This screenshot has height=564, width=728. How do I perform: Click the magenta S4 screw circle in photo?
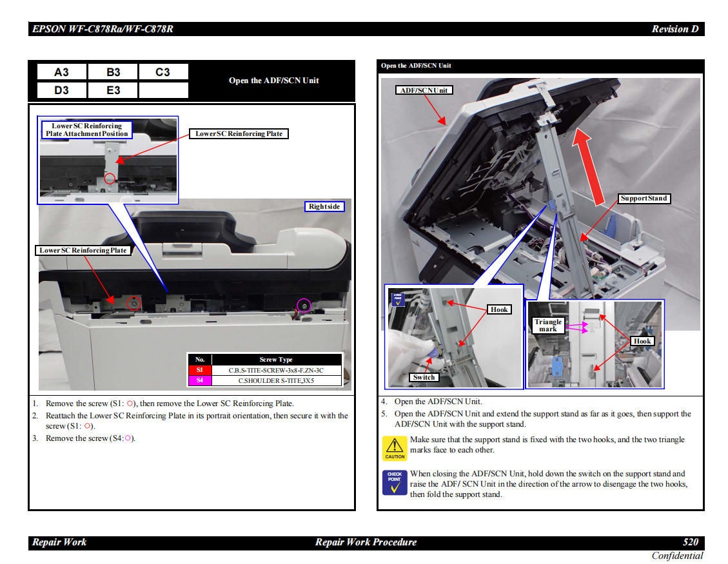(x=303, y=305)
